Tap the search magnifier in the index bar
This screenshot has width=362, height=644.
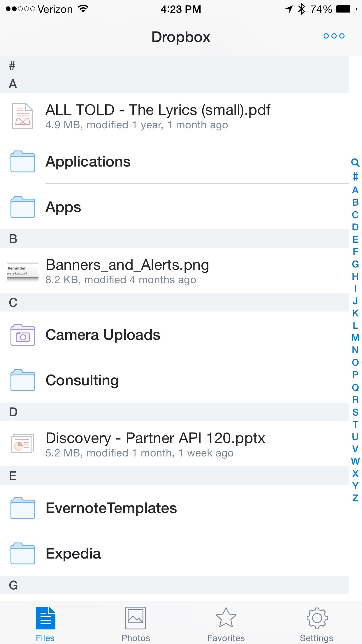pos(355,162)
